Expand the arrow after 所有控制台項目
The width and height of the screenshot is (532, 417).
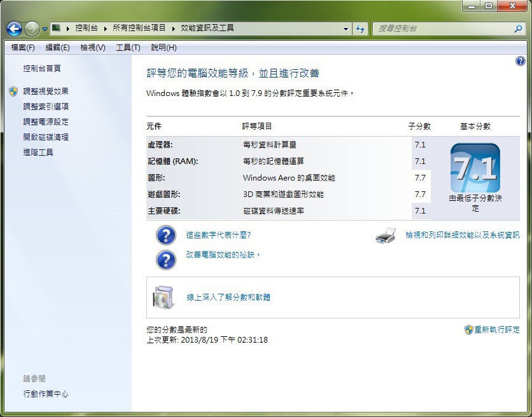click(x=173, y=29)
